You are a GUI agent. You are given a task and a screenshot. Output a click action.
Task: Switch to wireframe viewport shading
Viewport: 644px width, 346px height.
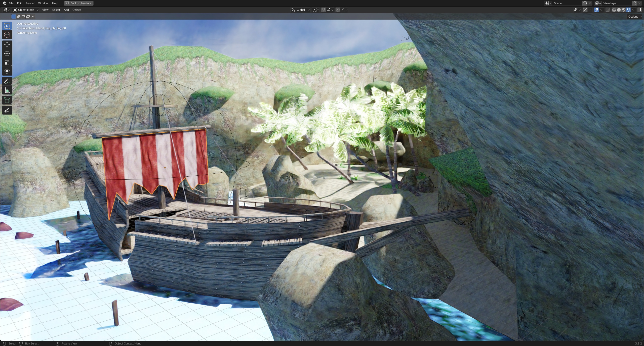[x=614, y=10]
